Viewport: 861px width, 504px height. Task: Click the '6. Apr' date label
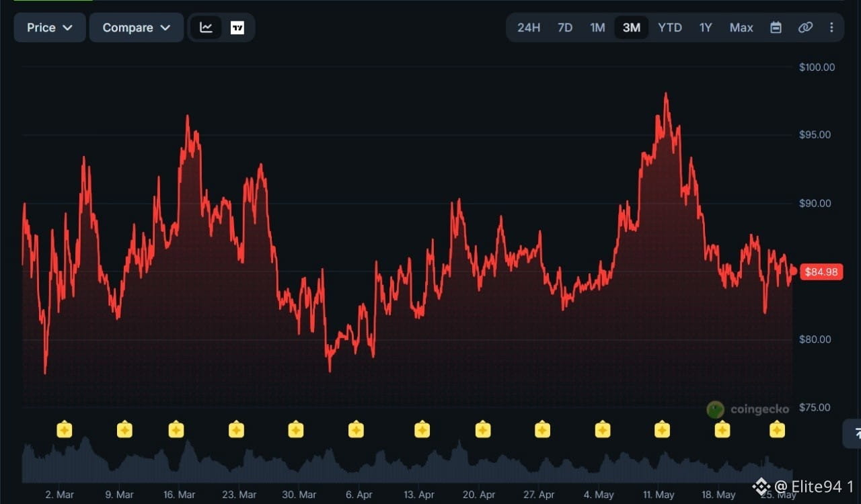359,495
